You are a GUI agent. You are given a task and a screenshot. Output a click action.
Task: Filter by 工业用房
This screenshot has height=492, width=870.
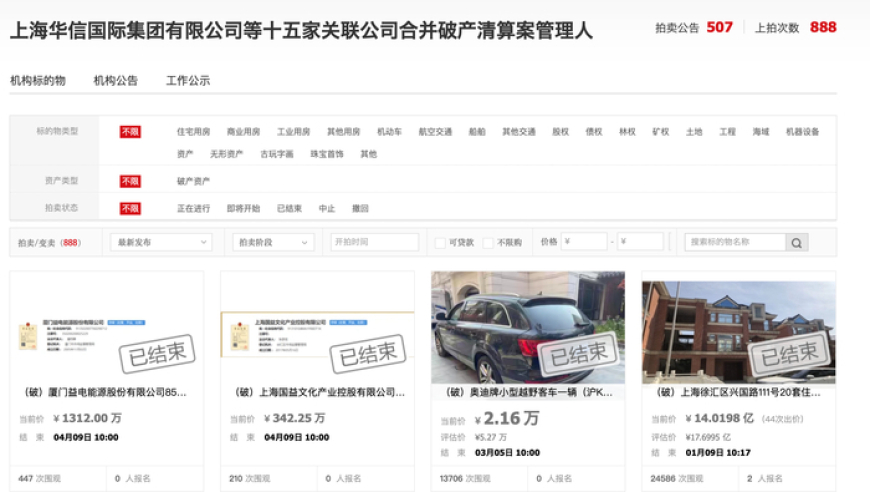click(294, 132)
